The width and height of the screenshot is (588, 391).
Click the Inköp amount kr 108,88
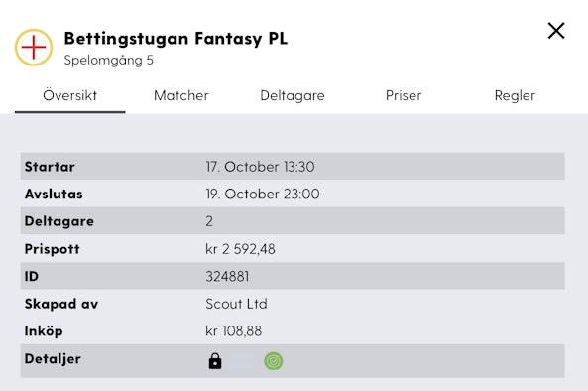click(x=234, y=331)
